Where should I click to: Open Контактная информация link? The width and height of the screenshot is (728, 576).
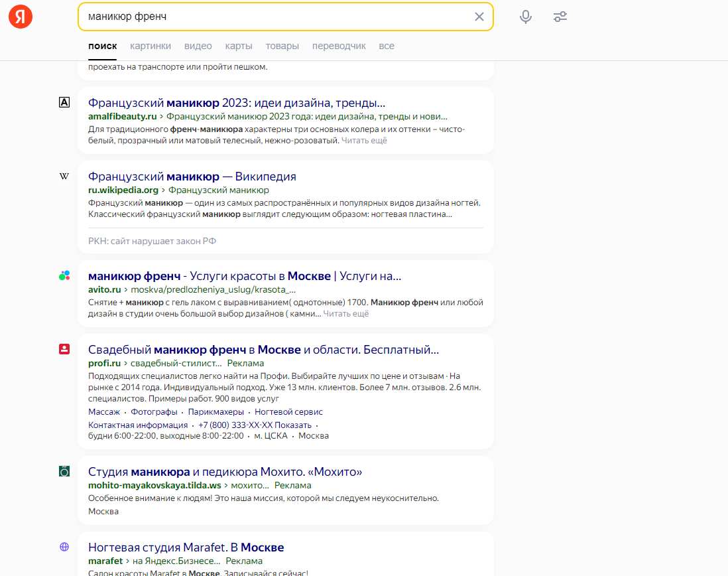(x=138, y=425)
